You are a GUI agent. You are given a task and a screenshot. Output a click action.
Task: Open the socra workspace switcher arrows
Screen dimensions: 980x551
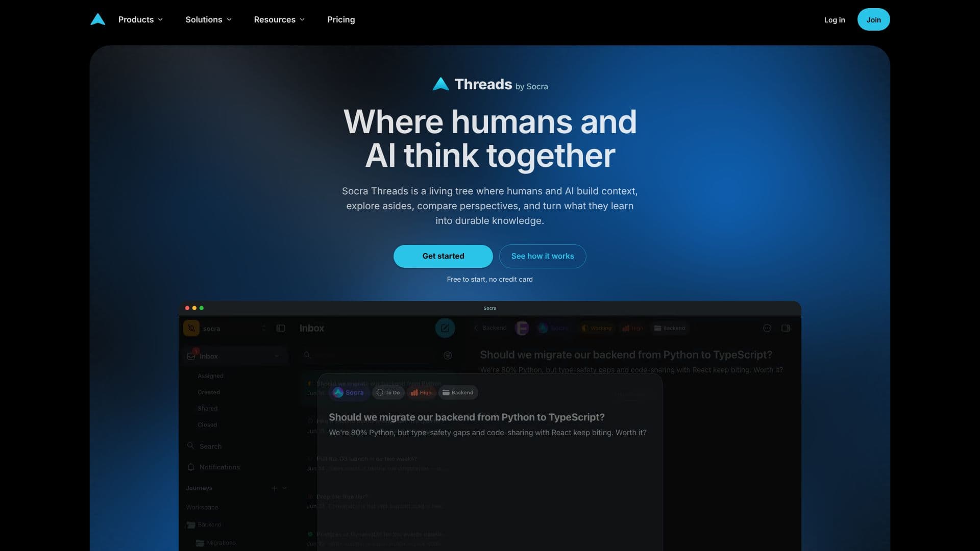click(x=264, y=328)
